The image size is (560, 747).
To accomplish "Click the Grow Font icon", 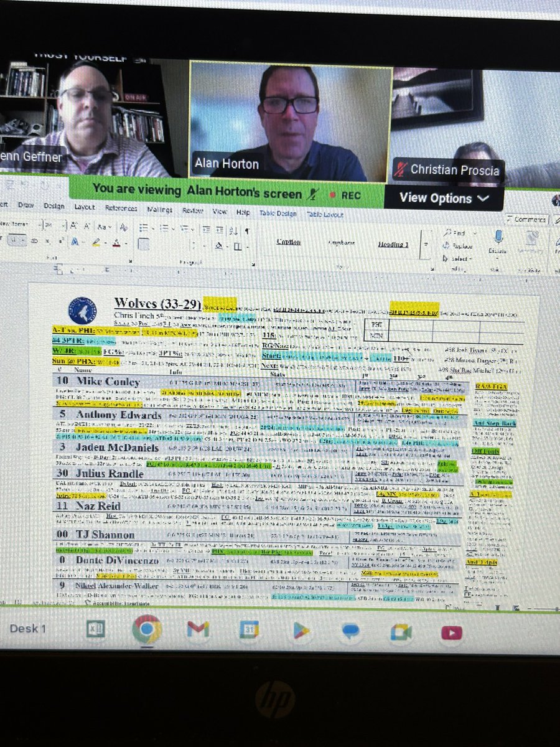I will point(74,226).
